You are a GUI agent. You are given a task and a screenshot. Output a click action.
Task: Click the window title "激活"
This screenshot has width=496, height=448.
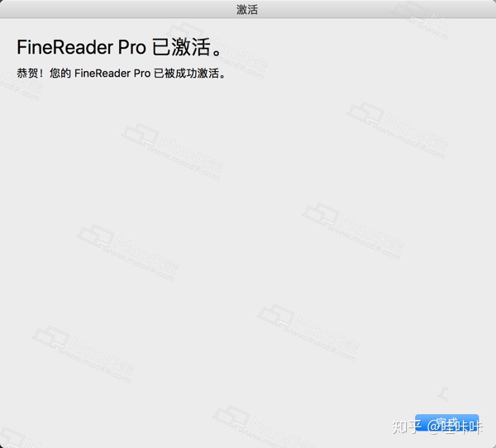pos(247,9)
